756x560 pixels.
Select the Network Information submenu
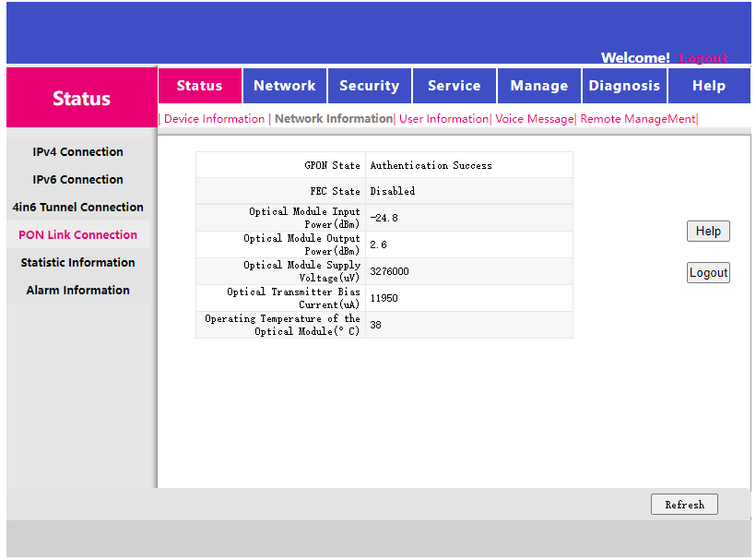[334, 119]
